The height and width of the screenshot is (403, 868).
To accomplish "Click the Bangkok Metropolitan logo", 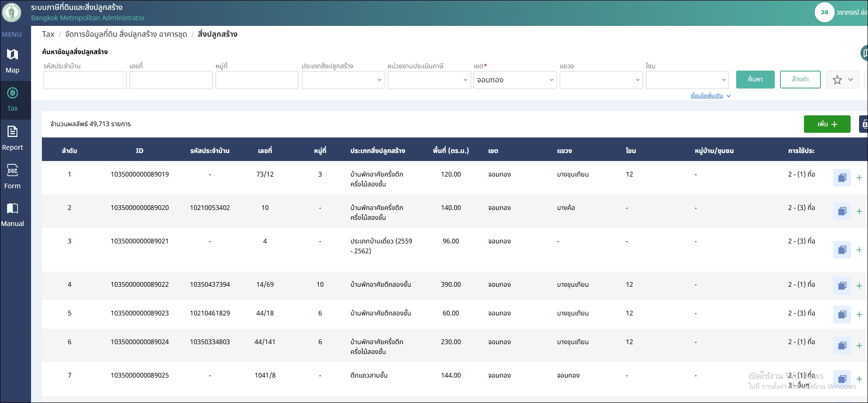I will [x=12, y=13].
